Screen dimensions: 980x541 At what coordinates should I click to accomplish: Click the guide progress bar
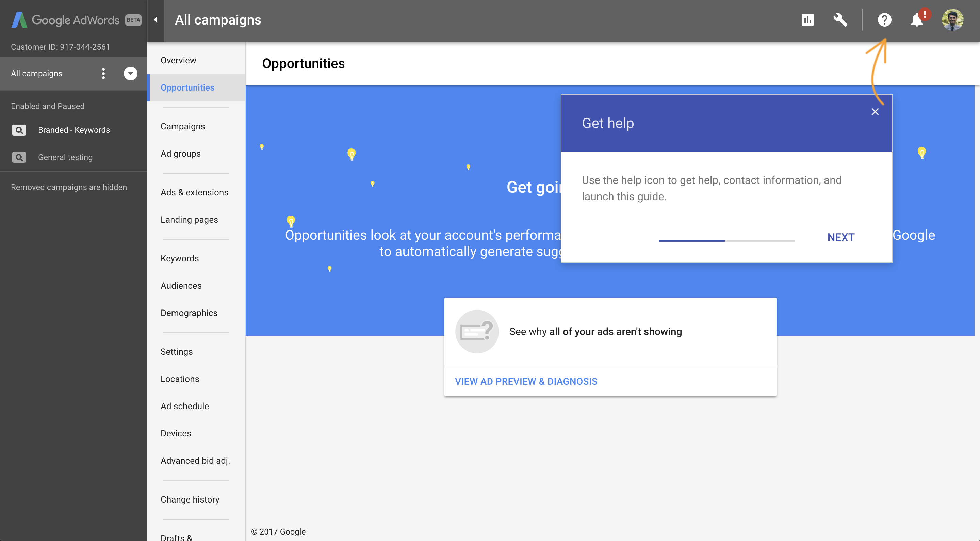pyautogui.click(x=726, y=241)
